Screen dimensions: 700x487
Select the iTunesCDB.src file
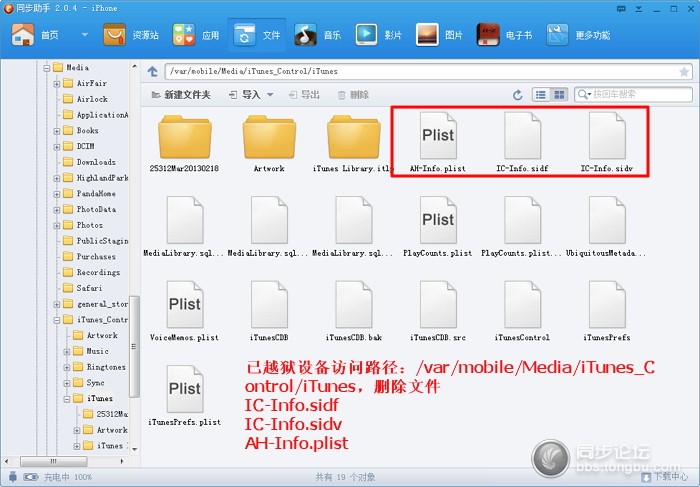point(438,311)
